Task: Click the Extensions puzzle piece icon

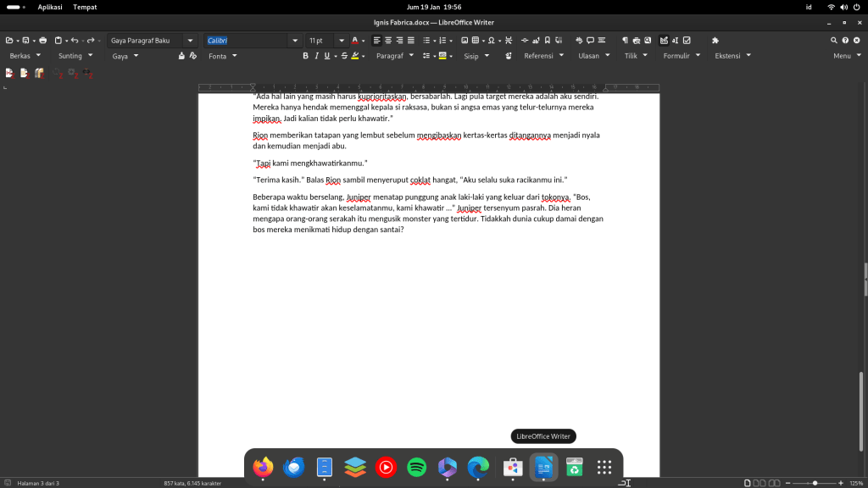Action: coord(715,40)
